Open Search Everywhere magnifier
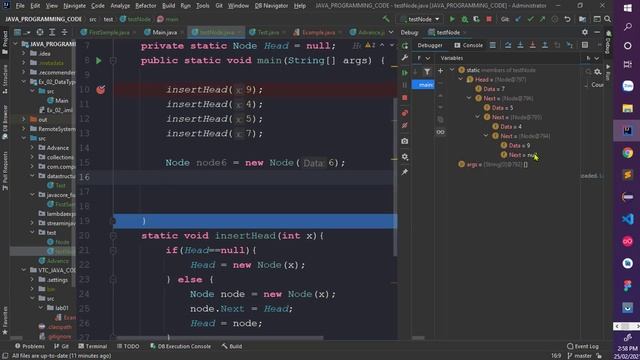 [x=608, y=19]
